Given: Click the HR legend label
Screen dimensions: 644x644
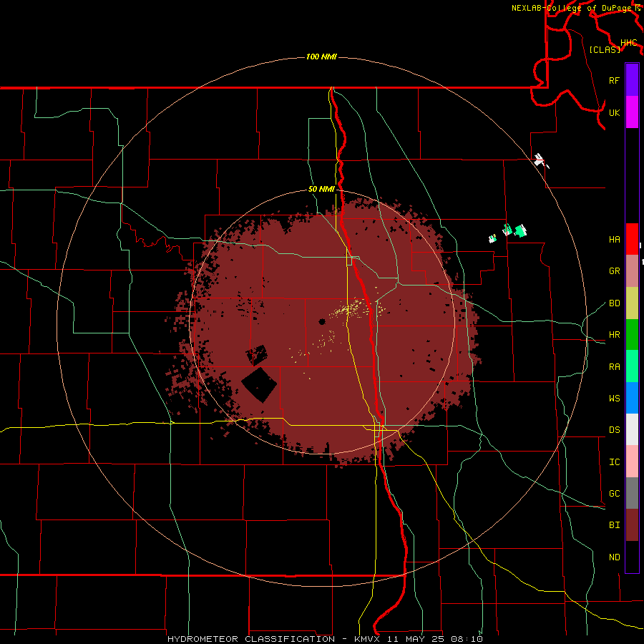Looking at the screenshot, I should tap(614, 334).
